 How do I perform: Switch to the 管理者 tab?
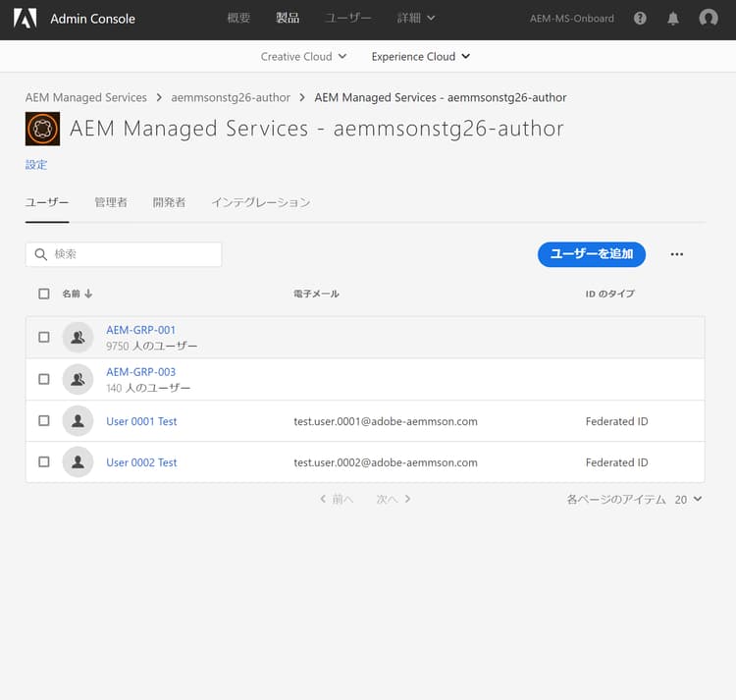pos(111,203)
